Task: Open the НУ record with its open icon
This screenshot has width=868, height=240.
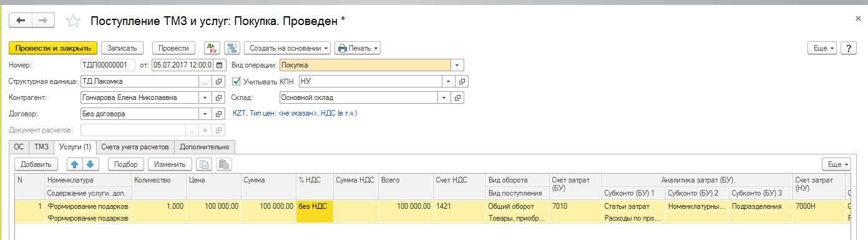Action: [x=462, y=81]
